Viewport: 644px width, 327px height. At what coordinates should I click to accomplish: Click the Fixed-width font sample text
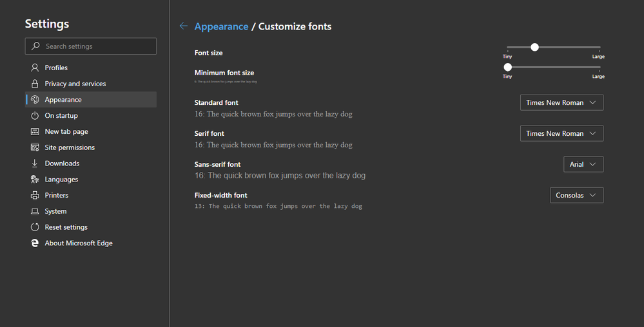click(x=278, y=207)
